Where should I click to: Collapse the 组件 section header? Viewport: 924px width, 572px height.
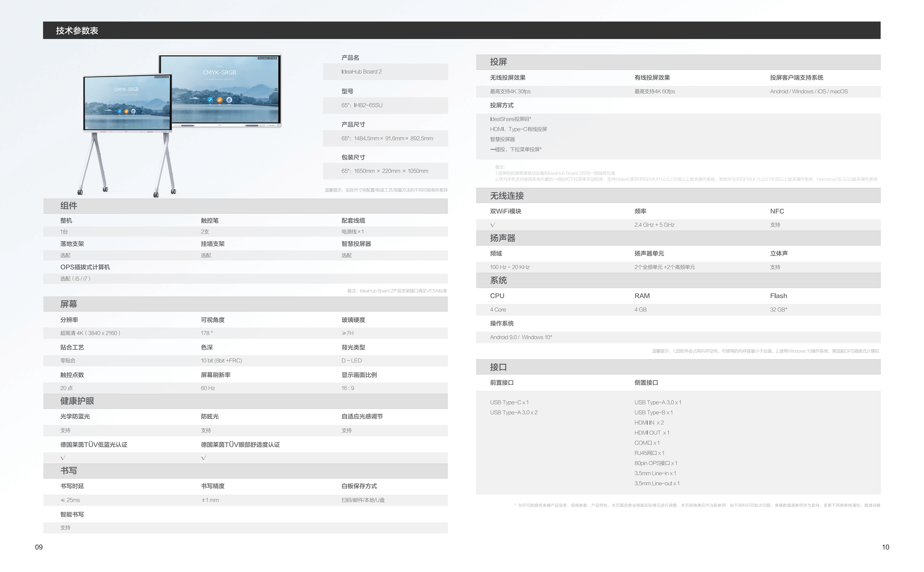(69, 206)
